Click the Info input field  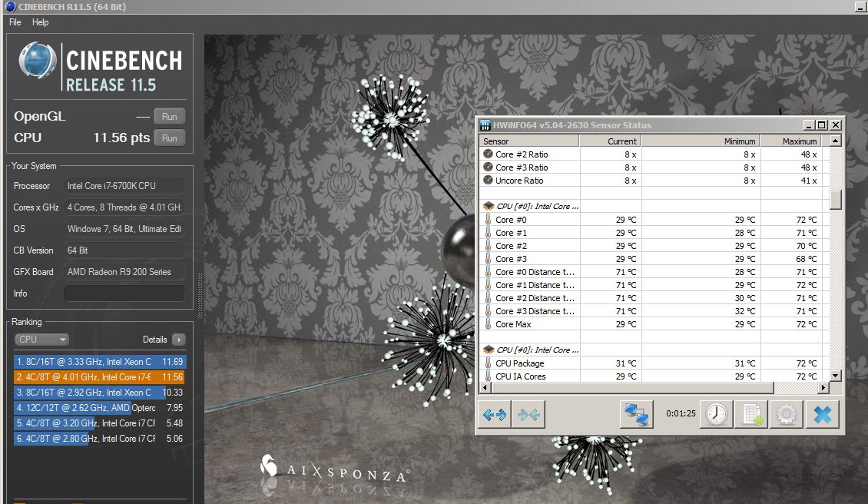pos(124,293)
